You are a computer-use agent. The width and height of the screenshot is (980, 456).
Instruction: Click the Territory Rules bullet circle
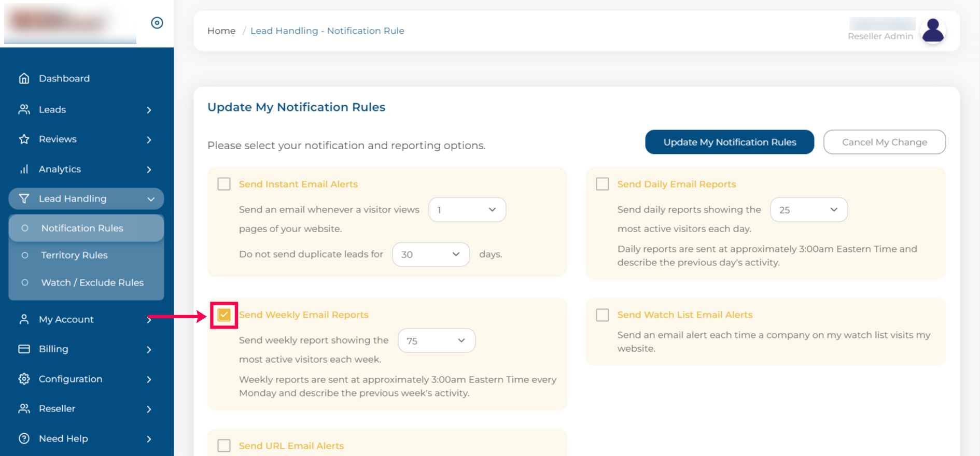24,255
